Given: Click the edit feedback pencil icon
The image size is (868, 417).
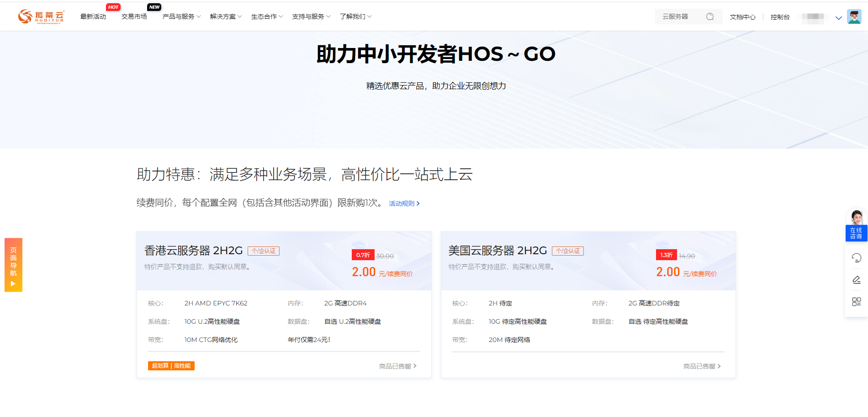Looking at the screenshot, I should click(856, 280).
